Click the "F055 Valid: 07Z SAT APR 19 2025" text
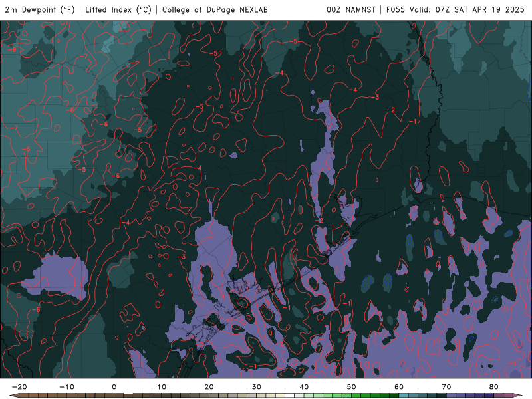This screenshot has width=532, height=399. 456,10
